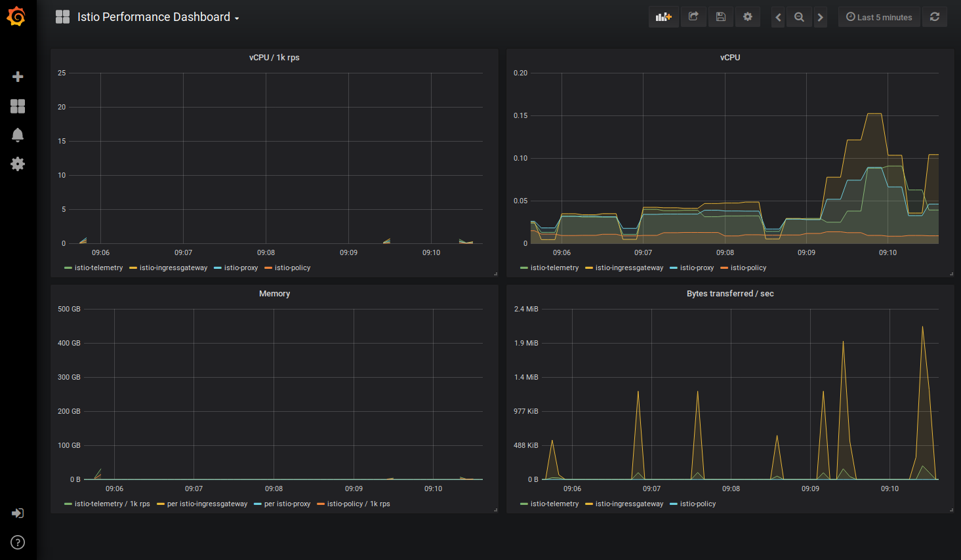Open the Grafana home logo
The height and width of the screenshot is (560, 961).
tap(17, 16)
